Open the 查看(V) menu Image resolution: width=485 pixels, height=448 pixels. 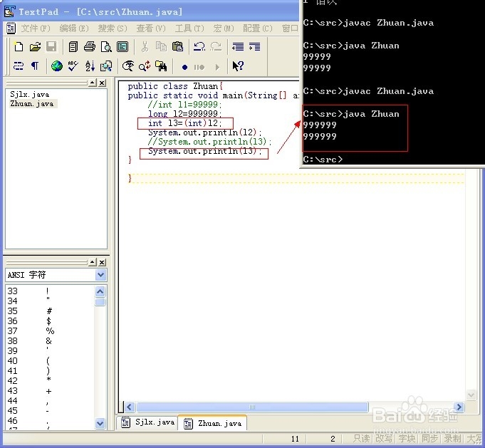pyautogui.click(x=151, y=28)
